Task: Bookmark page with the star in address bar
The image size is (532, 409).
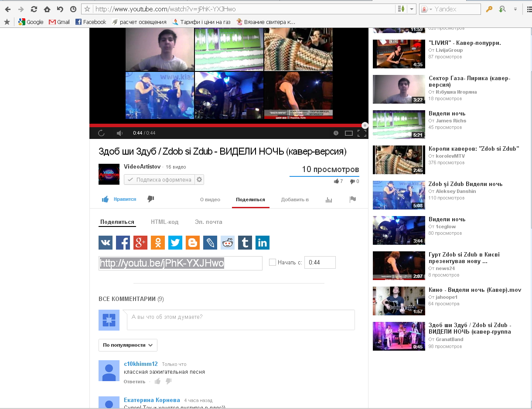Action: 87,9
